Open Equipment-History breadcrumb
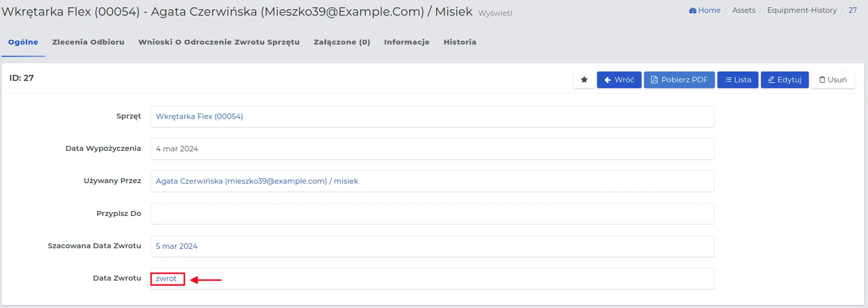Screen dimensions: 868x308 click(802, 10)
